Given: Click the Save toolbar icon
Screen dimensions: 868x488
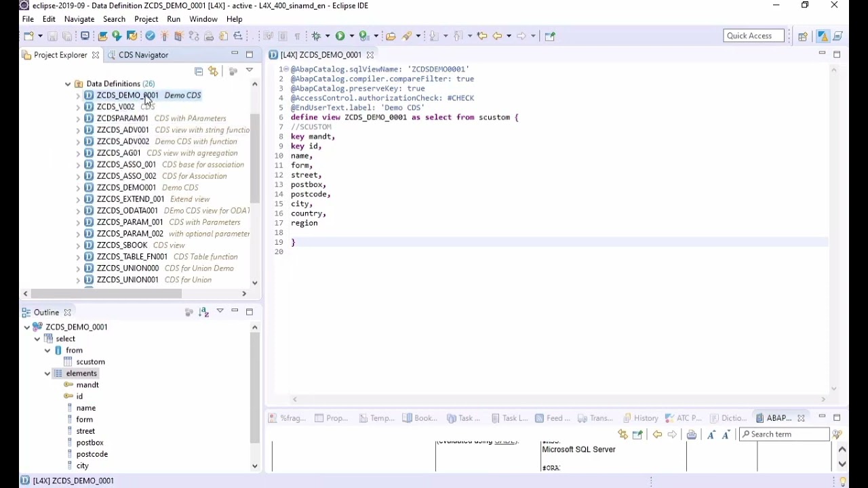Looking at the screenshot, I should point(53,36).
